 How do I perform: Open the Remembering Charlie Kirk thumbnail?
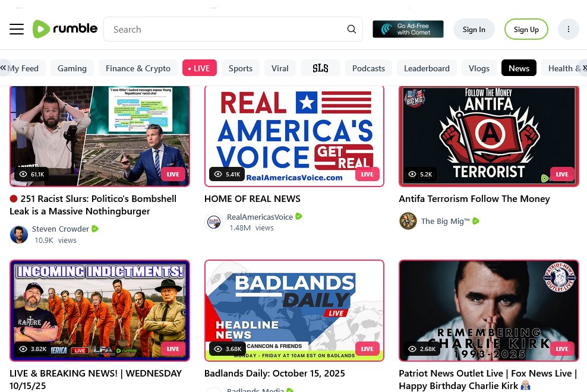pyautogui.click(x=489, y=311)
